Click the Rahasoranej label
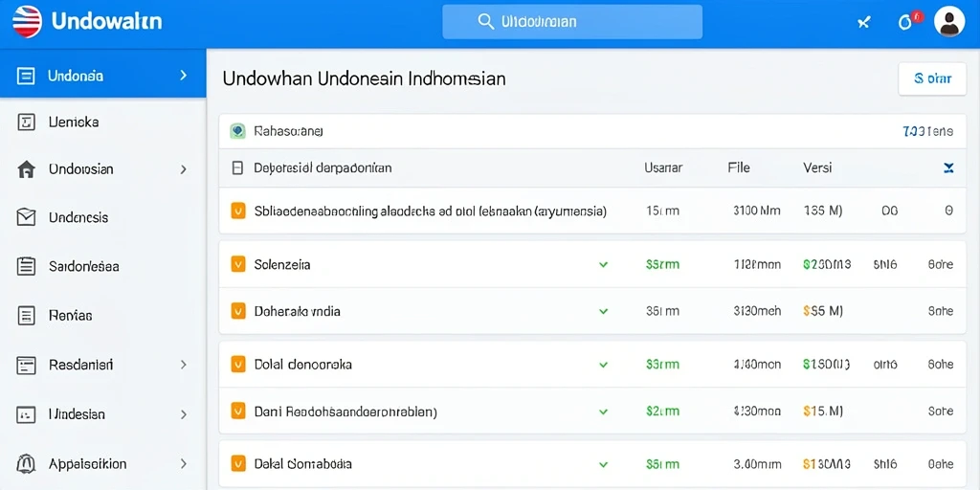Image resolution: width=980 pixels, height=490 pixels. click(x=288, y=131)
